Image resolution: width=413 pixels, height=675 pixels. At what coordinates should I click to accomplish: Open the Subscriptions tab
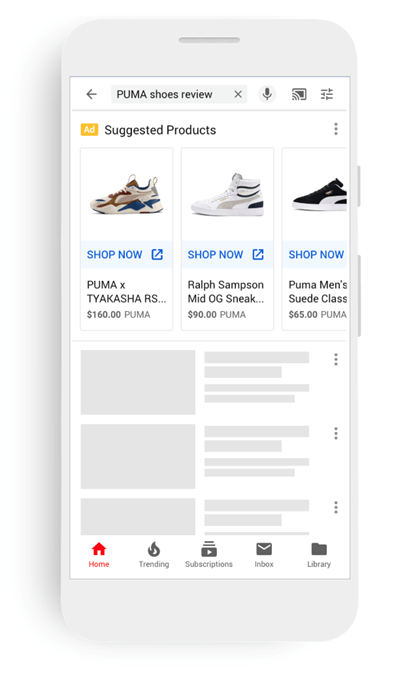[x=209, y=555]
